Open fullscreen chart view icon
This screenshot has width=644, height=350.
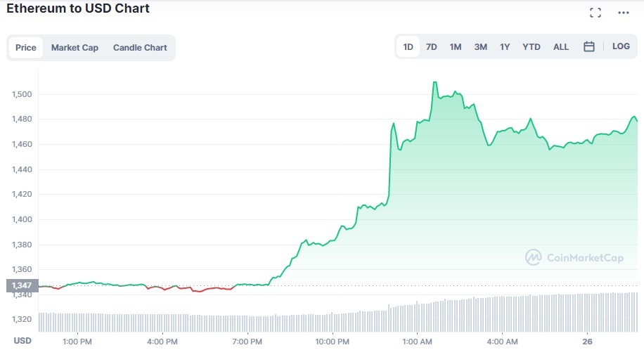[x=595, y=13]
